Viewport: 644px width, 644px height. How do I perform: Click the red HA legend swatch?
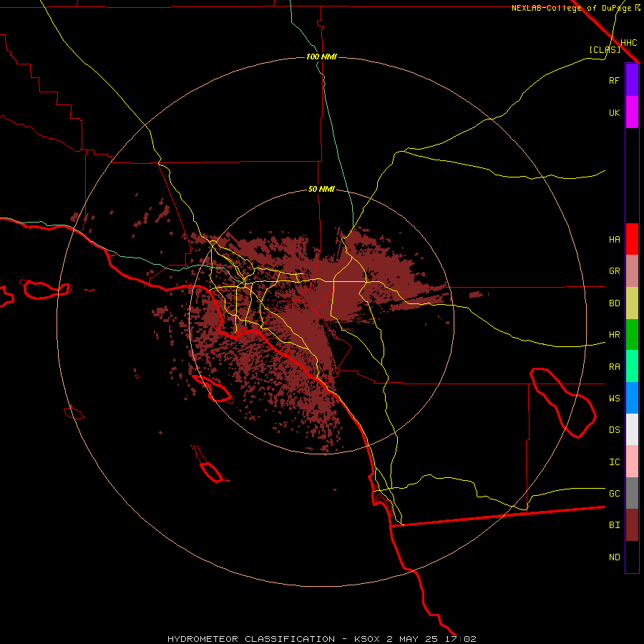pyautogui.click(x=632, y=239)
